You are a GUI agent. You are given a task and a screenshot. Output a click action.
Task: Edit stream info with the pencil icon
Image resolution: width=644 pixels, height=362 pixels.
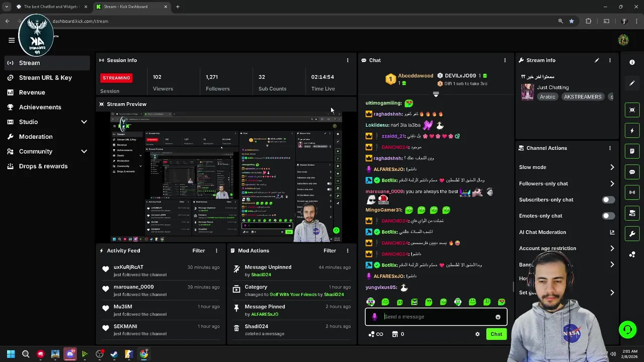pyautogui.click(x=597, y=60)
